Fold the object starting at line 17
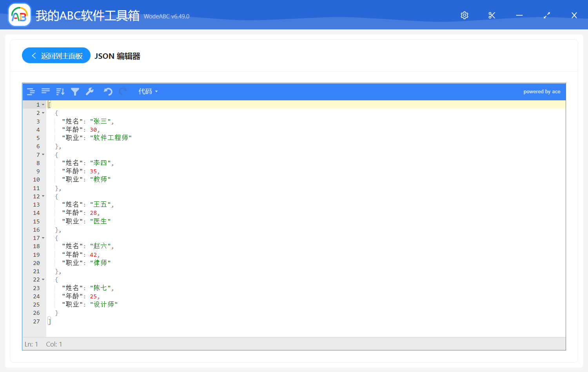This screenshot has height=372, width=588. (x=43, y=238)
